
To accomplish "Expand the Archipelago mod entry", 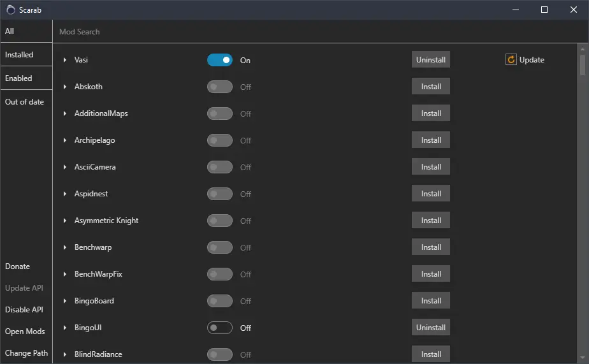I will (65, 140).
